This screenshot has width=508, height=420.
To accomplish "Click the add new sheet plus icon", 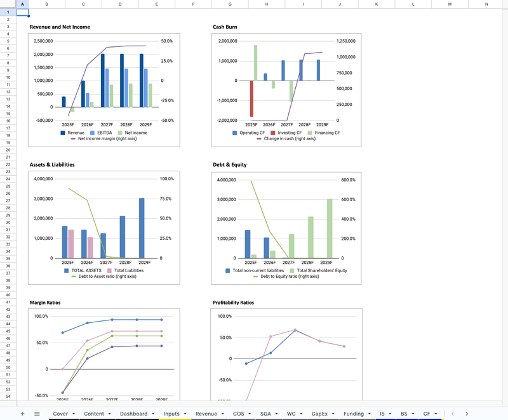I will 22,414.
